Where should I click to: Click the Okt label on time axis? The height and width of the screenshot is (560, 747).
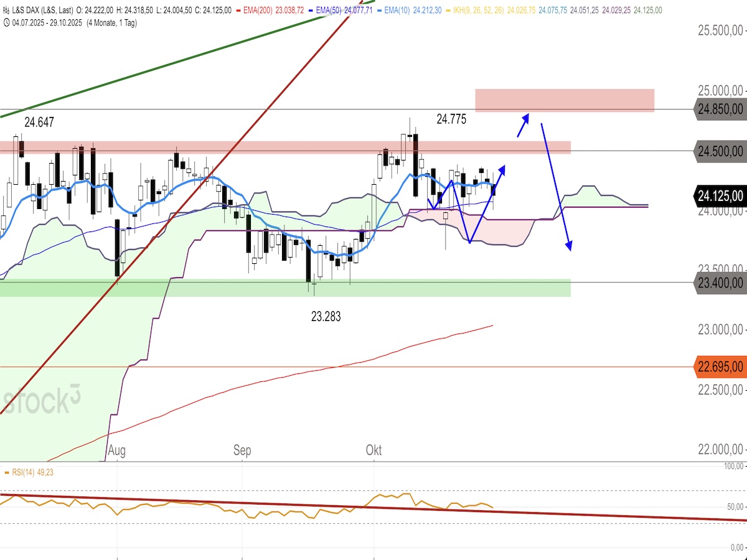click(374, 450)
